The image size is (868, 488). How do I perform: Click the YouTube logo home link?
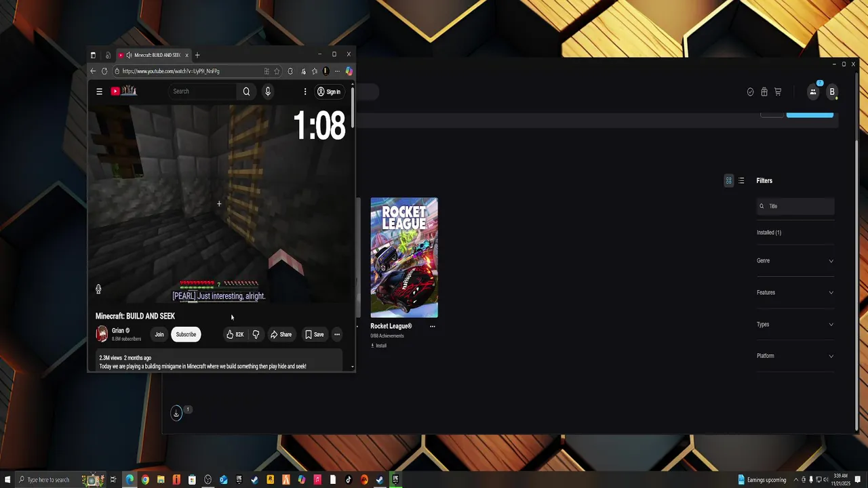click(x=124, y=91)
